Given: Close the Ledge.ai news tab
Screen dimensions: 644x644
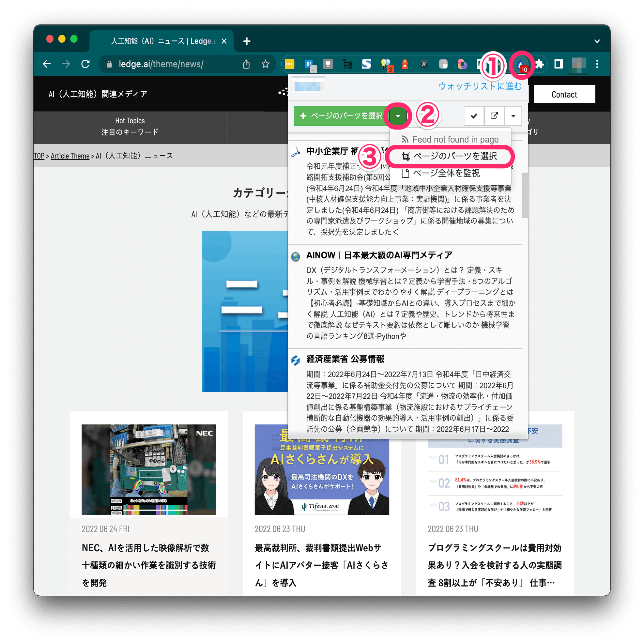Looking at the screenshot, I should [224, 41].
